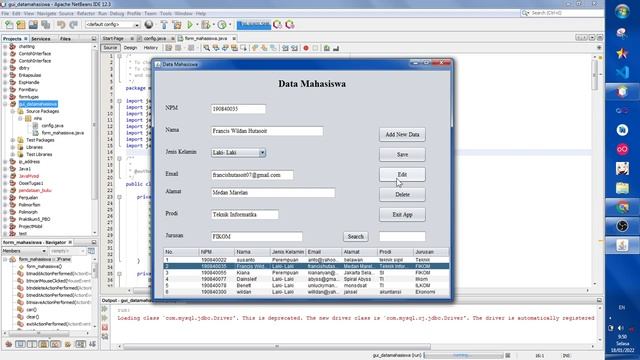Click the red macro record icon in editor toolbar
The height and width of the screenshot is (360, 640).
tap(306, 48)
